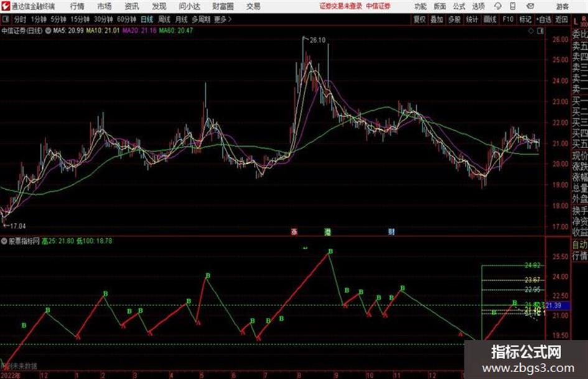This screenshot has width=588, height=379.
Task: Click the Tongdaxin logo icon
Action: click(6, 6)
